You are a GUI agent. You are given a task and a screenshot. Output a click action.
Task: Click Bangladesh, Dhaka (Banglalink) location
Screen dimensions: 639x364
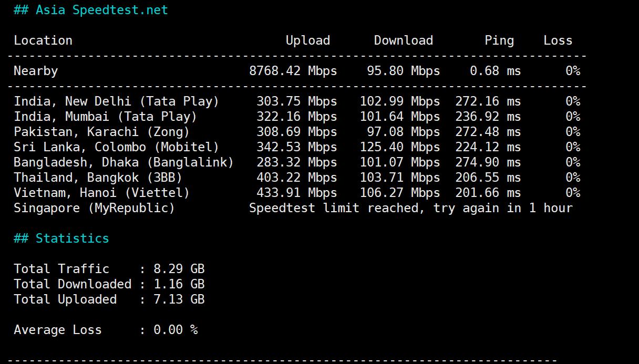pyautogui.click(x=123, y=162)
